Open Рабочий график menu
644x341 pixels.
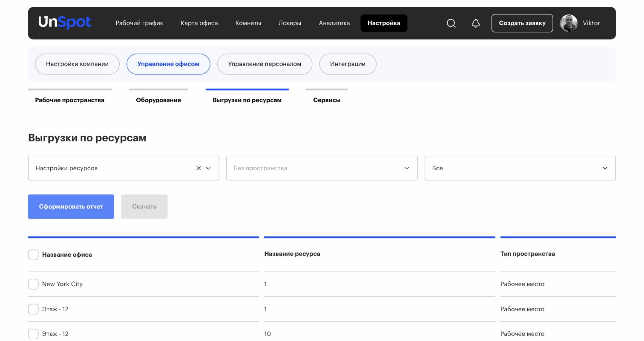pyautogui.click(x=139, y=23)
